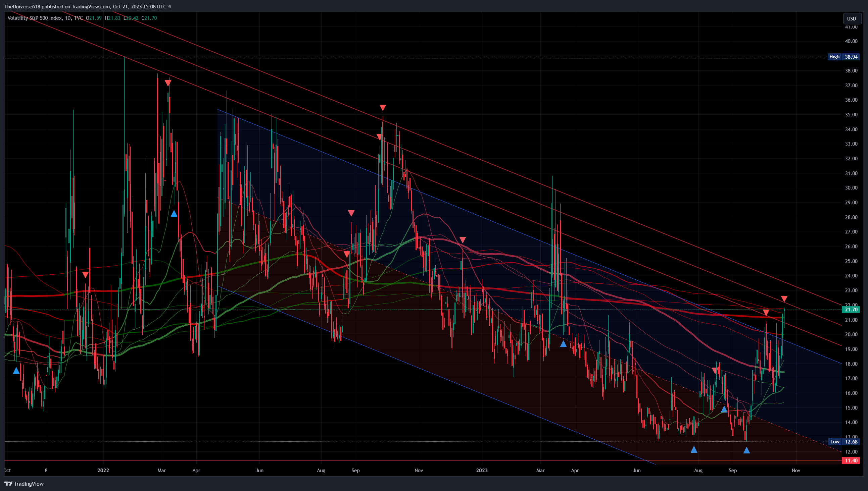Click the High 38.94 price label
868x491 pixels.
point(843,57)
